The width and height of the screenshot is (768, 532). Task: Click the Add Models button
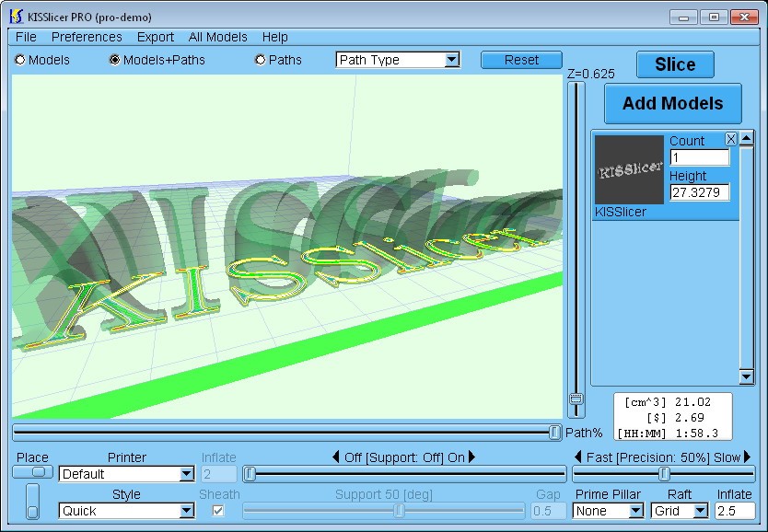pyautogui.click(x=672, y=103)
